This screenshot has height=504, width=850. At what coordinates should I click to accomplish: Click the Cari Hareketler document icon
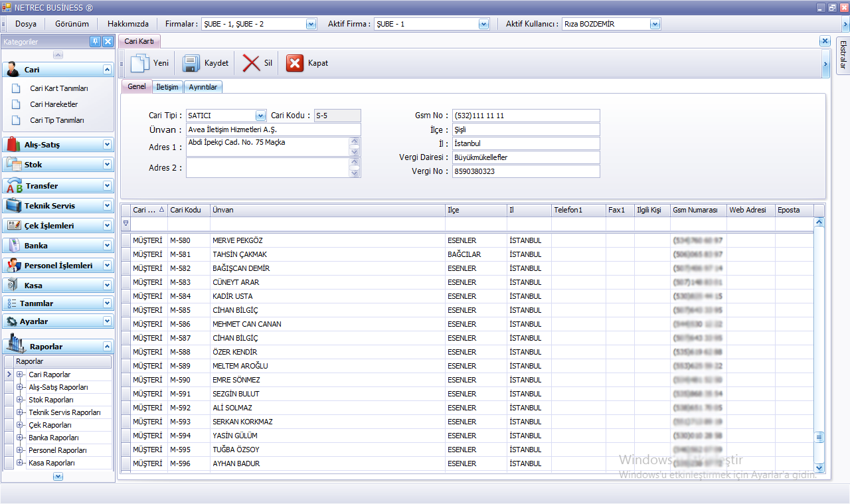[16, 104]
